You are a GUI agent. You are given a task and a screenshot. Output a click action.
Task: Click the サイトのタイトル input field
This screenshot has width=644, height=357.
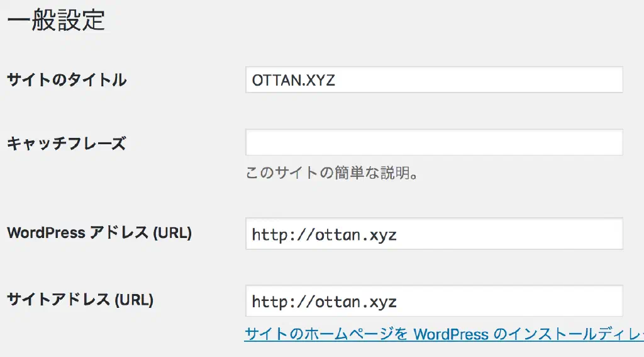[x=434, y=80]
